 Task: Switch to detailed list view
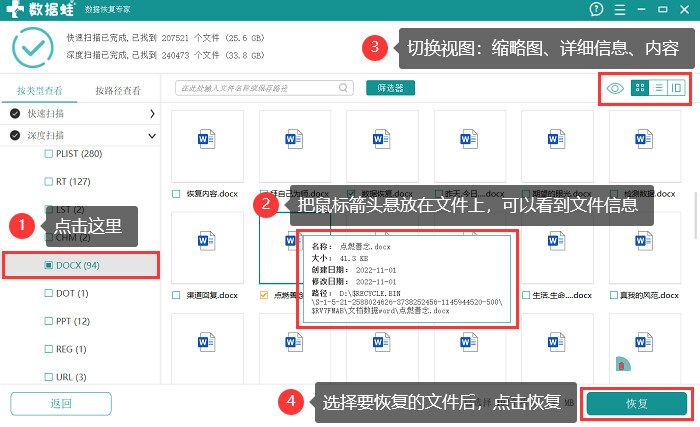[x=658, y=88]
